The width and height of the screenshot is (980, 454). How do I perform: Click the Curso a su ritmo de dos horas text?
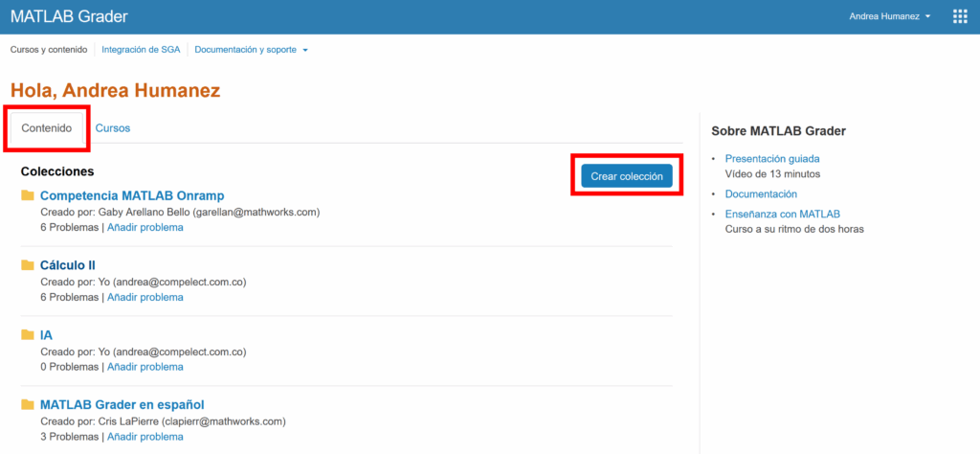tap(794, 229)
